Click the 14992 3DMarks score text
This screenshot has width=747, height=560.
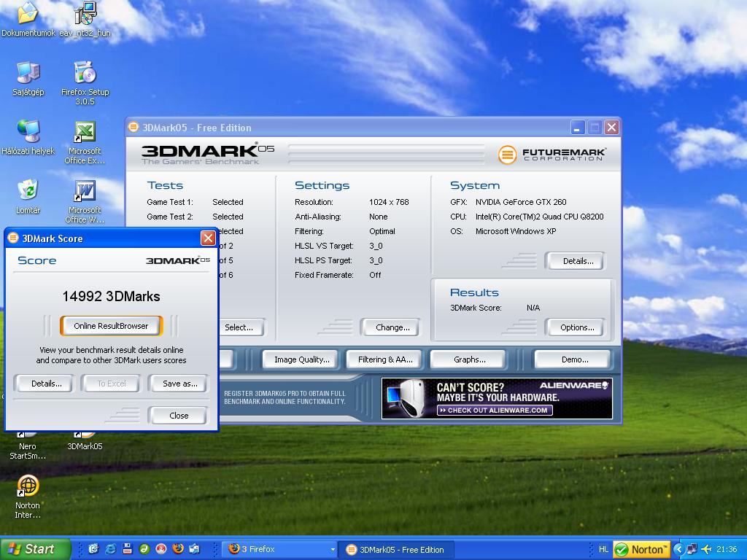111,297
